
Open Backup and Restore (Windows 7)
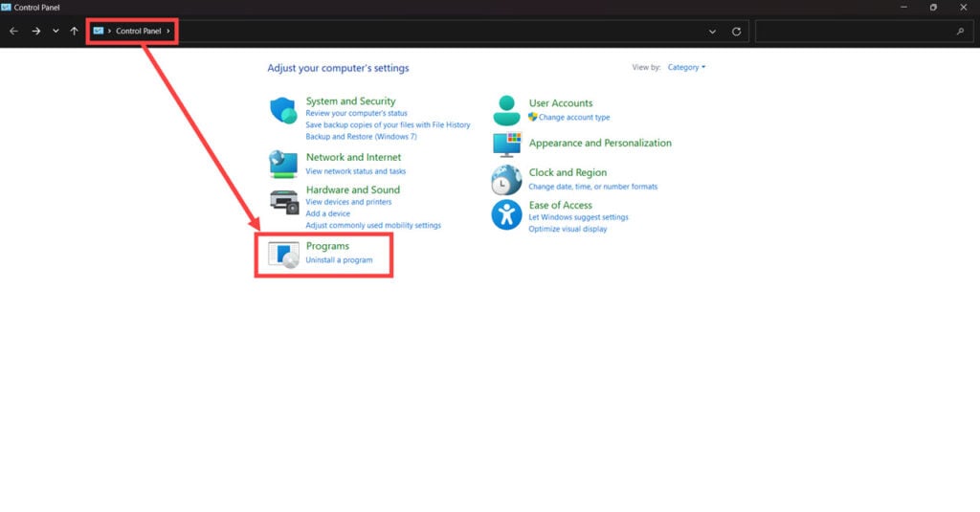click(361, 136)
